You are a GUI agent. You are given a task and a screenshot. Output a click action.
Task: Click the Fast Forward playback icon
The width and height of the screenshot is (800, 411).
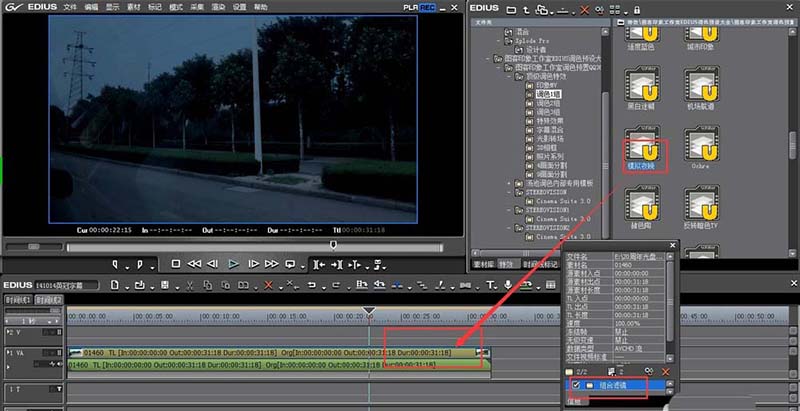(271, 264)
